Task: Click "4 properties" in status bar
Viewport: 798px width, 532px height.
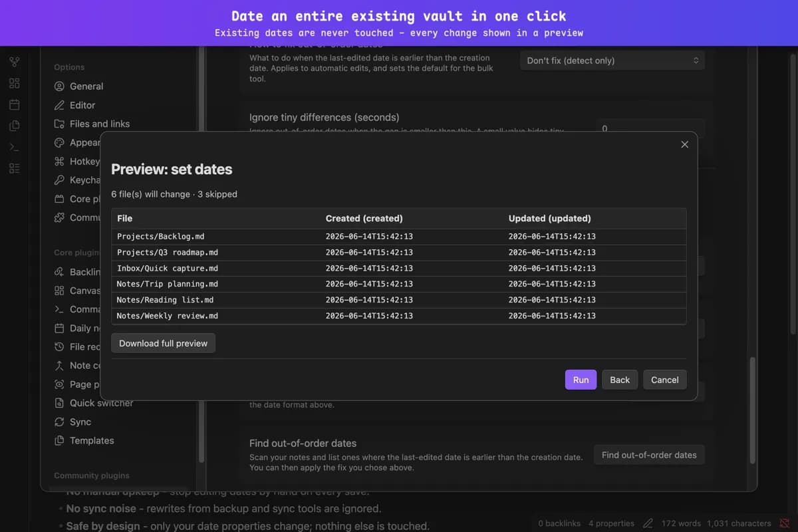Action: tap(611, 523)
